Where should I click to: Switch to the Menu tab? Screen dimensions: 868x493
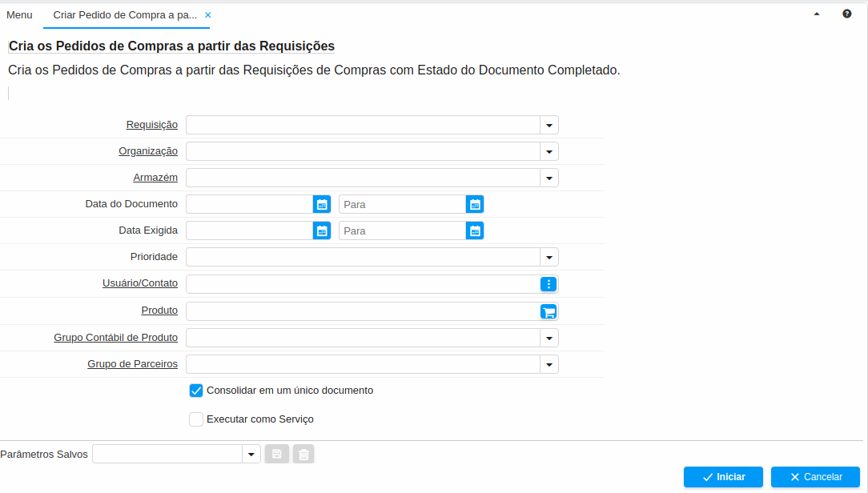pos(19,14)
